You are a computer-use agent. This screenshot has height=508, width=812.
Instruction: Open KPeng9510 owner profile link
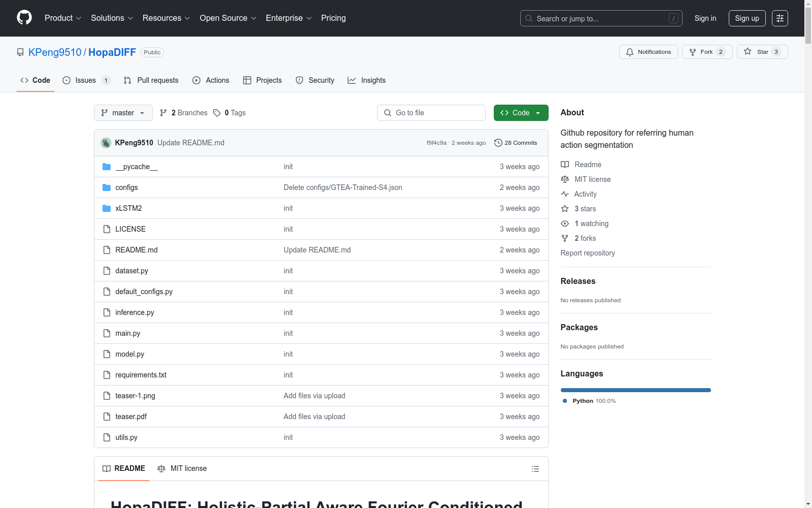pyautogui.click(x=55, y=52)
